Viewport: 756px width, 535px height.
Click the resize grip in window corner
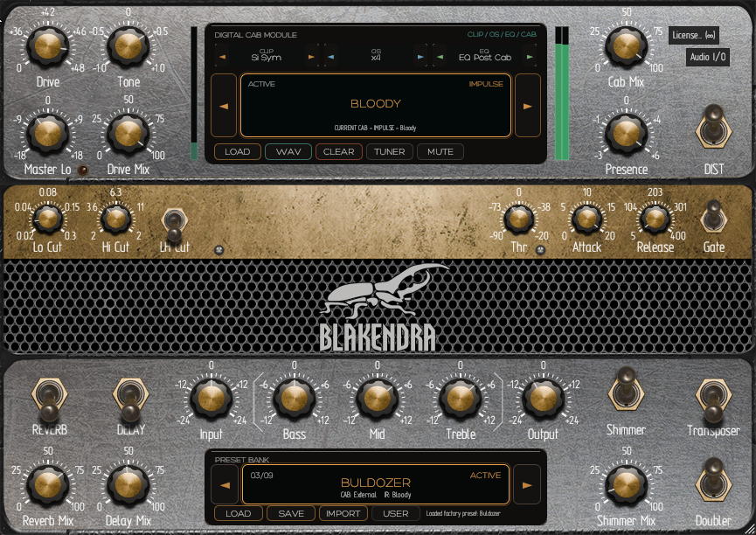(x=750, y=529)
